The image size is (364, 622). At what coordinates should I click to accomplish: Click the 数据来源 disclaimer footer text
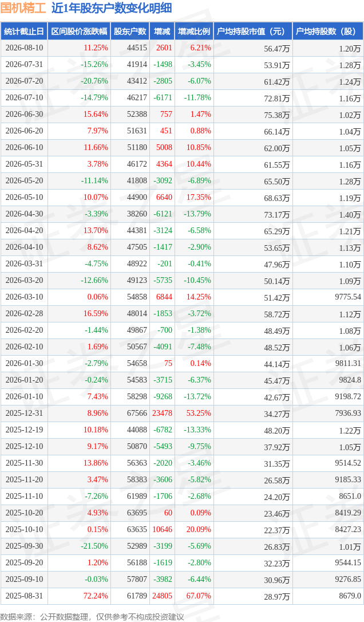point(92,616)
